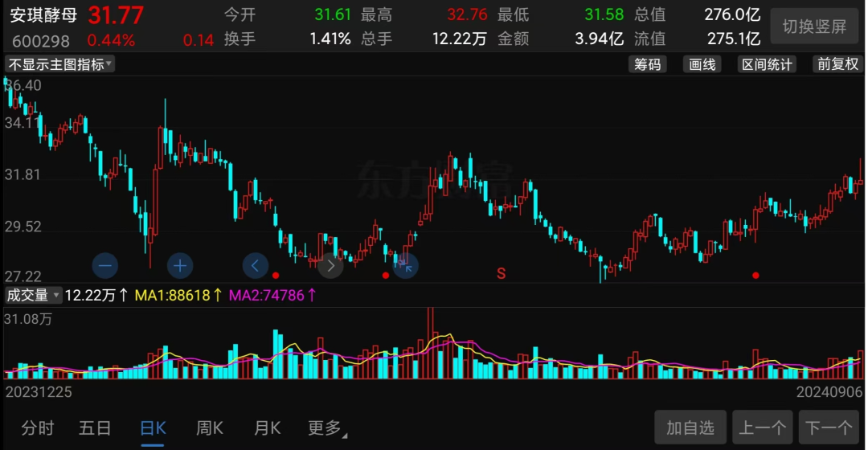Screen dimensions: 868x450
Task: Click the 今开 value 31.61
Action: click(333, 14)
